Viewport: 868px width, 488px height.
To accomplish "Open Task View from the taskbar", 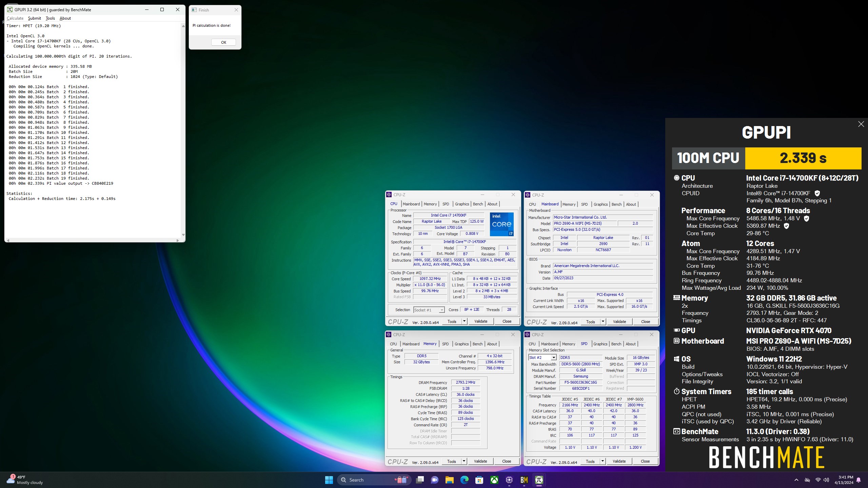I will 420,480.
